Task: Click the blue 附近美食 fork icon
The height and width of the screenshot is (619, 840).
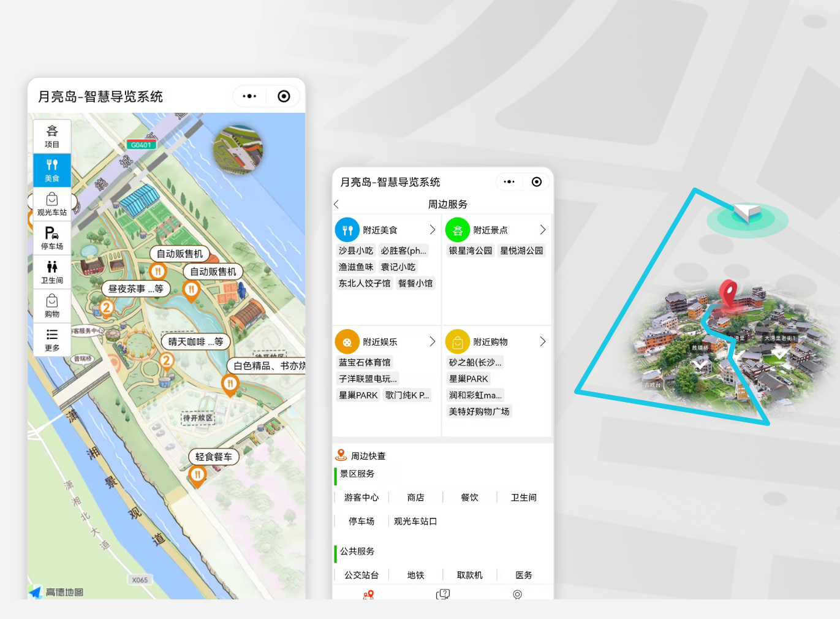Action: [x=347, y=230]
